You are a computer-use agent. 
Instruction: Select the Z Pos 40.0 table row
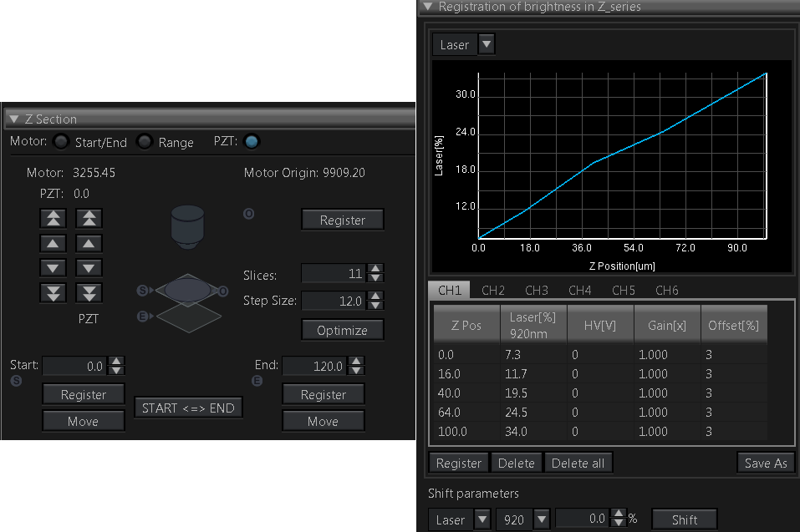click(598, 393)
